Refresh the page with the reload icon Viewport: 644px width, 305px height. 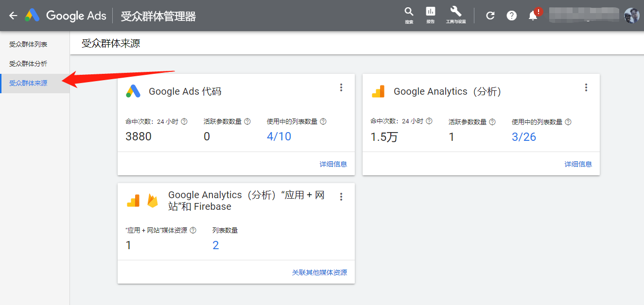click(490, 15)
